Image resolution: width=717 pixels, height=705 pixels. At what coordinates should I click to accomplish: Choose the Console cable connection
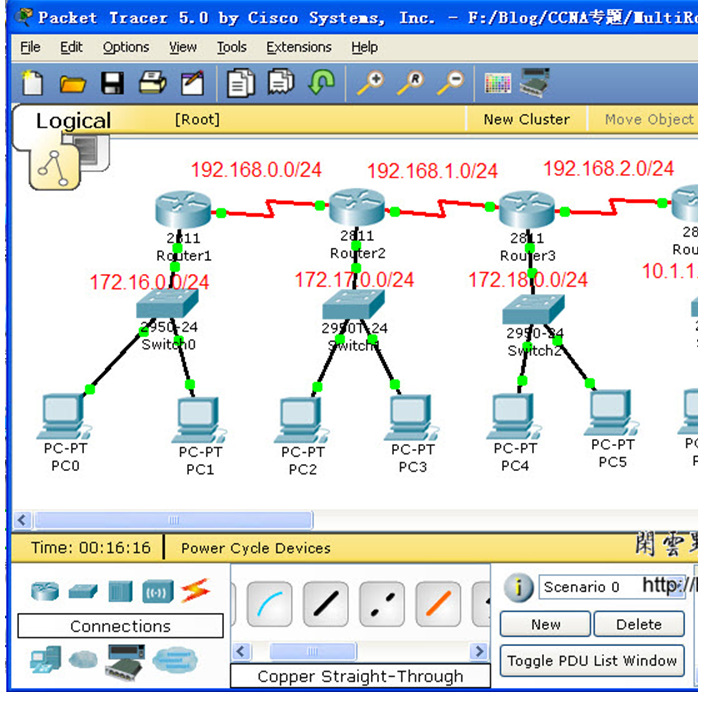click(269, 604)
